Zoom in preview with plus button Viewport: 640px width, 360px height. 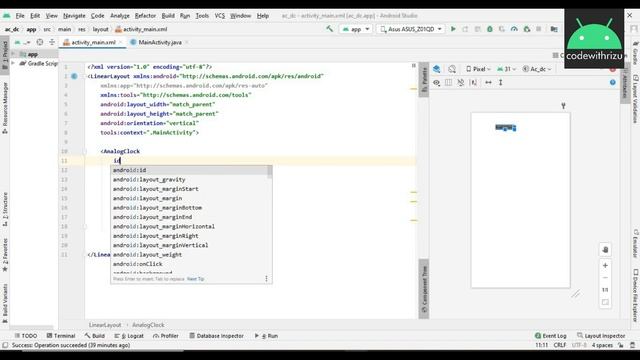coord(605,265)
